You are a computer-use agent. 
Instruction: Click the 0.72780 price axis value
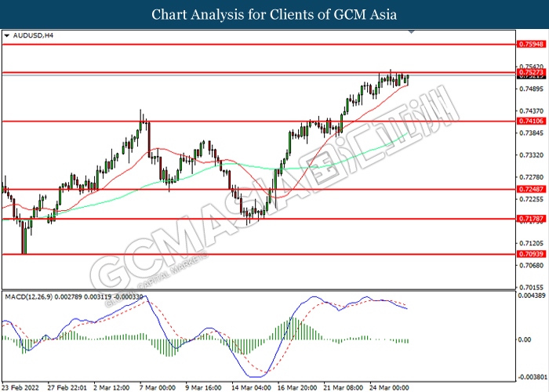click(532, 177)
